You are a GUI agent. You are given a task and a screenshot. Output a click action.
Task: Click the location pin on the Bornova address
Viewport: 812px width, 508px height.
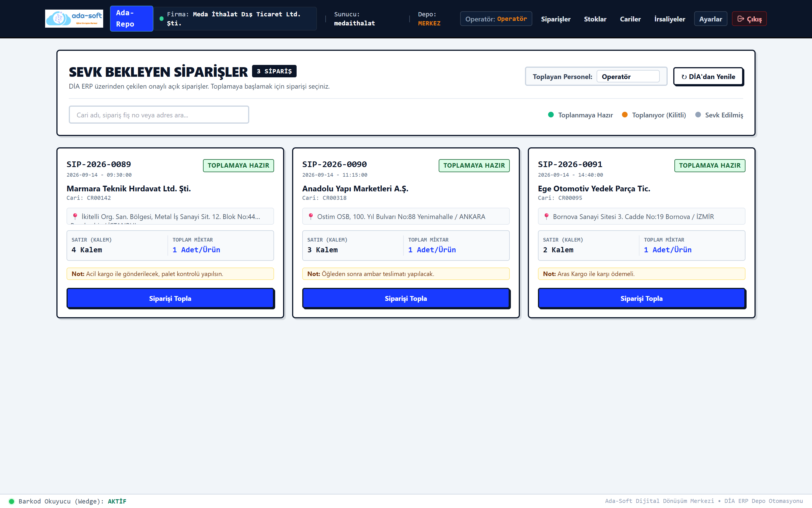[547, 216]
